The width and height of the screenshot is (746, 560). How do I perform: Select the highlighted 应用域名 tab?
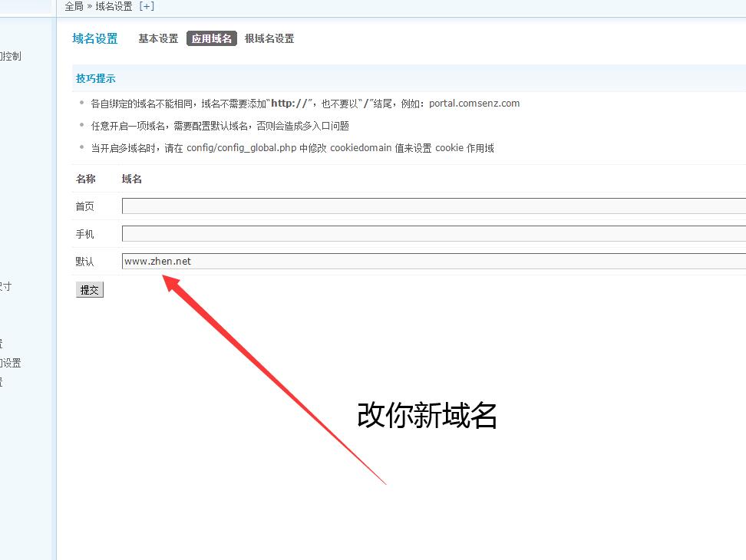[212, 38]
